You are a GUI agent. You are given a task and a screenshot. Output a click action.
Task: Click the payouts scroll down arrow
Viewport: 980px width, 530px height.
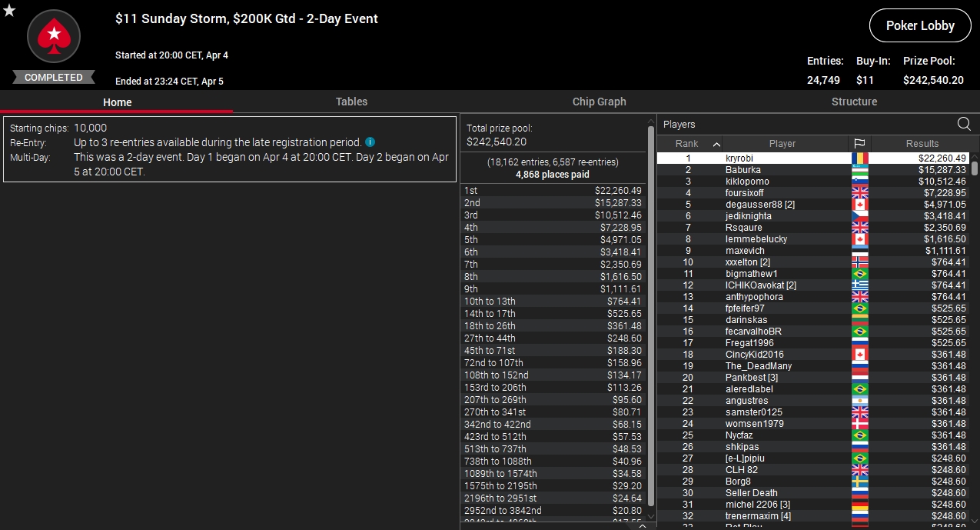pyautogui.click(x=651, y=516)
